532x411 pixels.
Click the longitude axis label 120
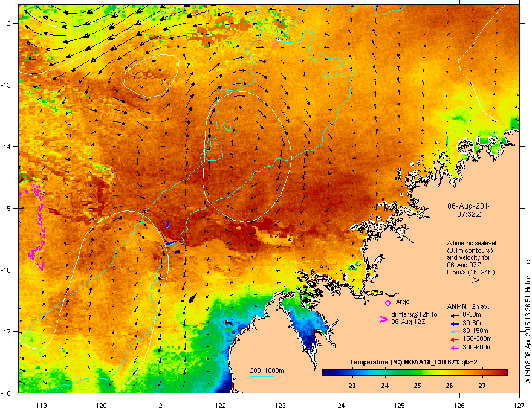pyautogui.click(x=102, y=405)
